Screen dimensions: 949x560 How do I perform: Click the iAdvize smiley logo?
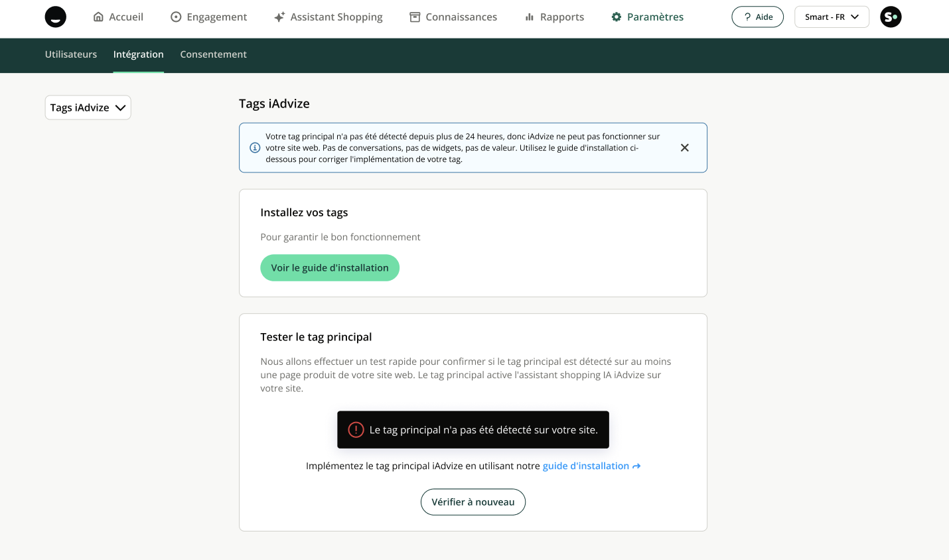pyautogui.click(x=56, y=17)
